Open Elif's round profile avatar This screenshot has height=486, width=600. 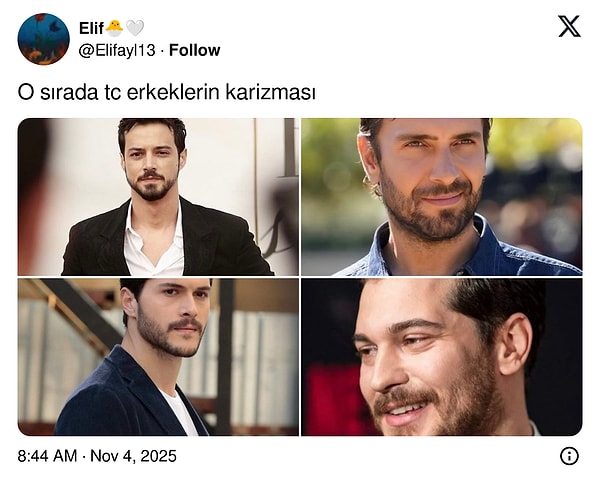pos(44,39)
